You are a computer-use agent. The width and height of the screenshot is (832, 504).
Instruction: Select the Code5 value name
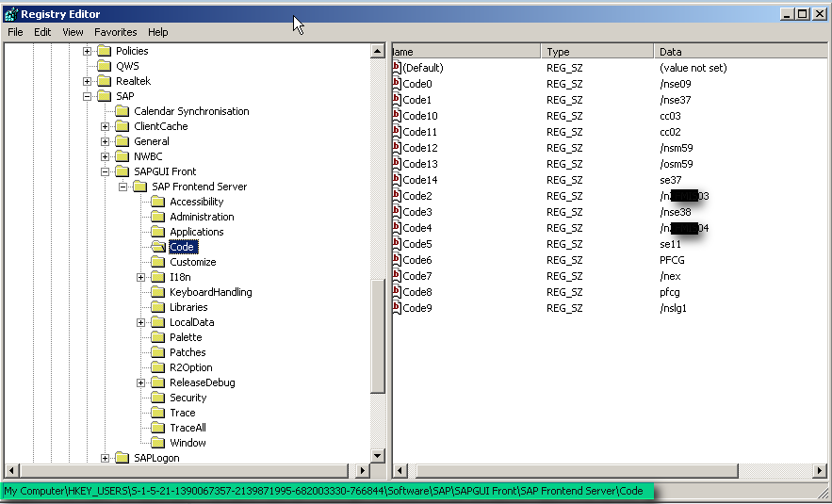417,244
